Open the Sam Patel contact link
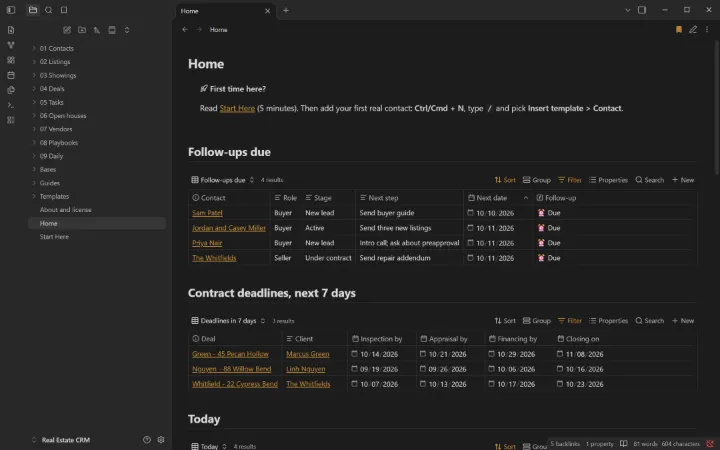Screen dimensions: 720x450 pos(207,213)
